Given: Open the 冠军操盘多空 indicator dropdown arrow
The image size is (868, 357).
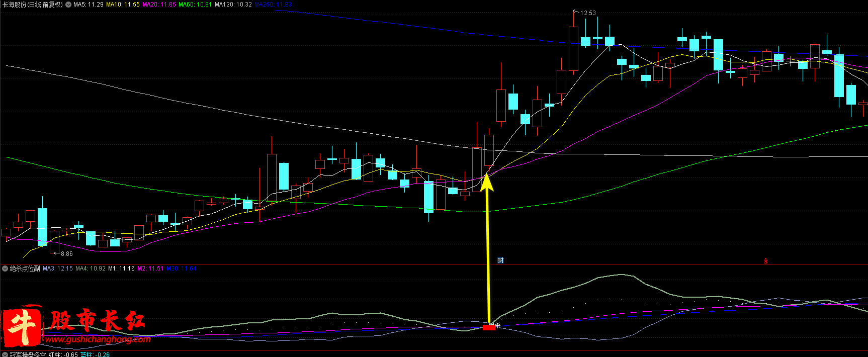Looking at the screenshot, I should [6, 354].
